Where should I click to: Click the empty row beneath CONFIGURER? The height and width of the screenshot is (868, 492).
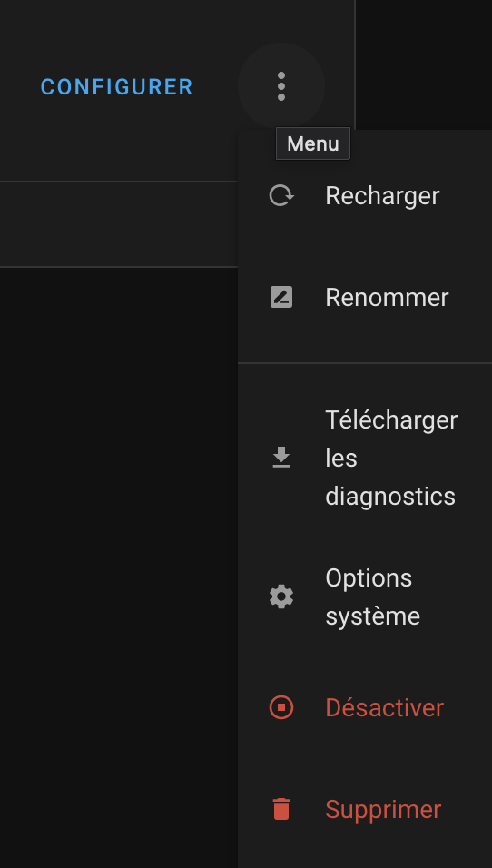pos(118,224)
